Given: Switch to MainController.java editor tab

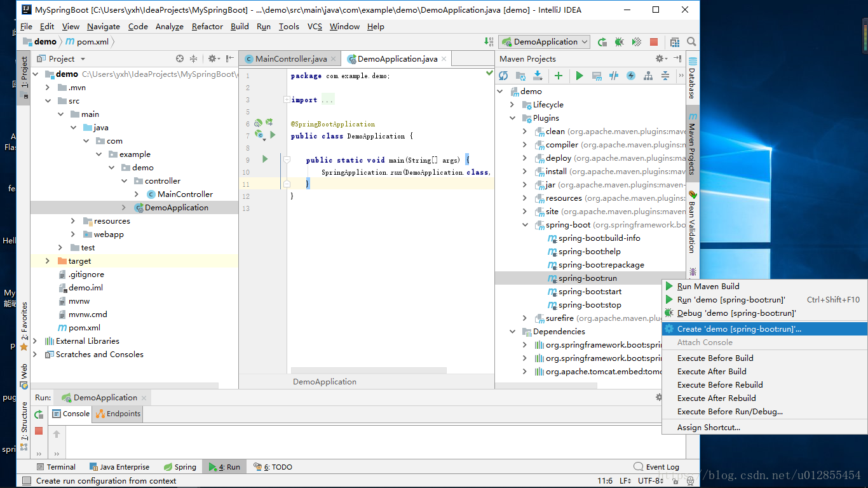Looking at the screenshot, I should [290, 58].
